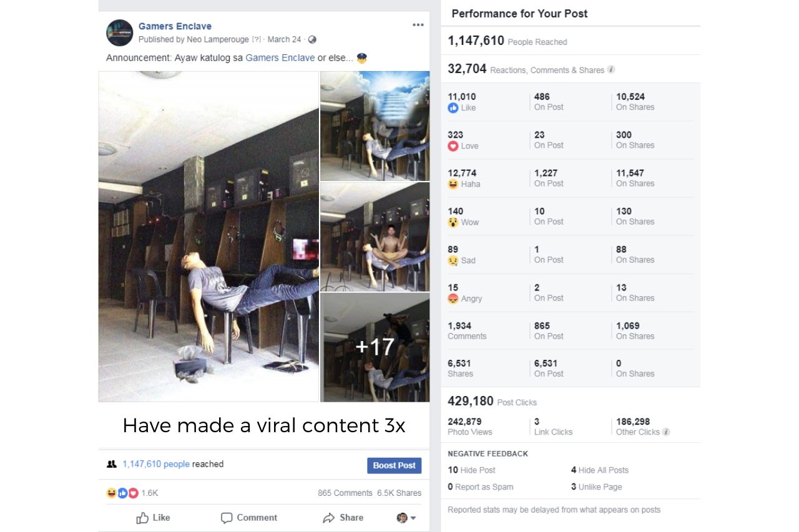Click the 865 Comments count
Screen dimensions: 799x532
tap(345, 493)
